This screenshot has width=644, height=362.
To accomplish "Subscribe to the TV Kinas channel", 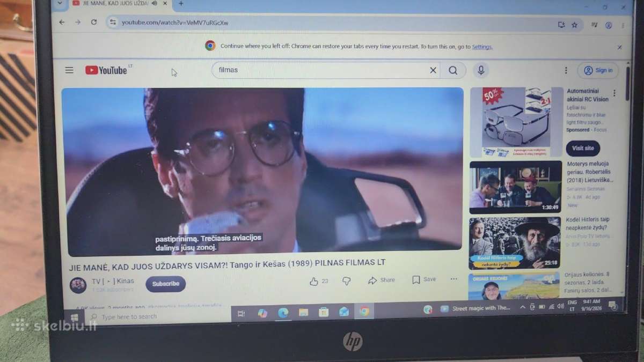I will click(166, 284).
